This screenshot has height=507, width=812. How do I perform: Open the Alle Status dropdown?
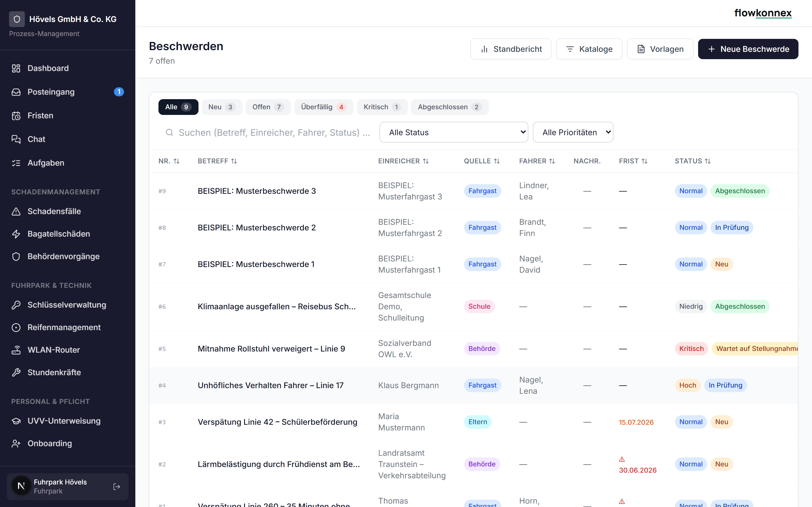(454, 132)
